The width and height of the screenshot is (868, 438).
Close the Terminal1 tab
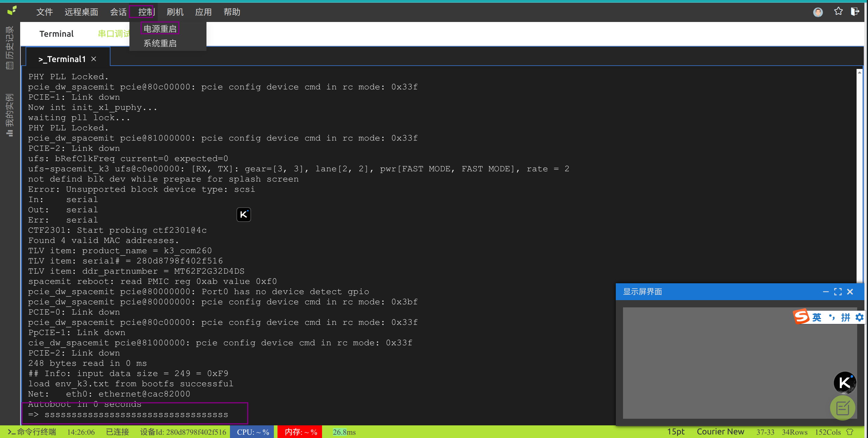(x=94, y=59)
